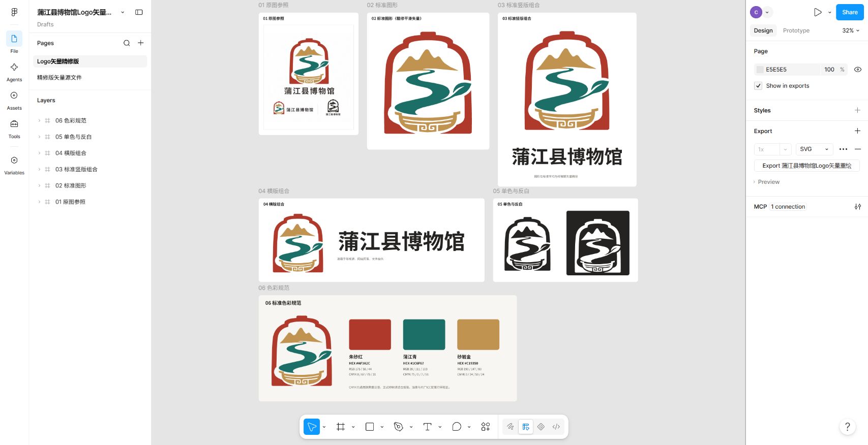Open the Actions components tool
The image size is (868, 445).
click(x=486, y=427)
